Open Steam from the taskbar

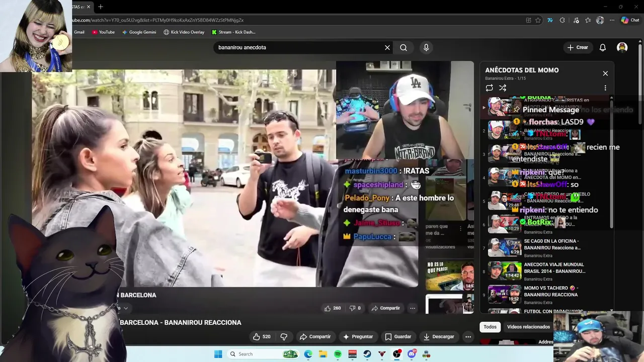[x=367, y=354]
